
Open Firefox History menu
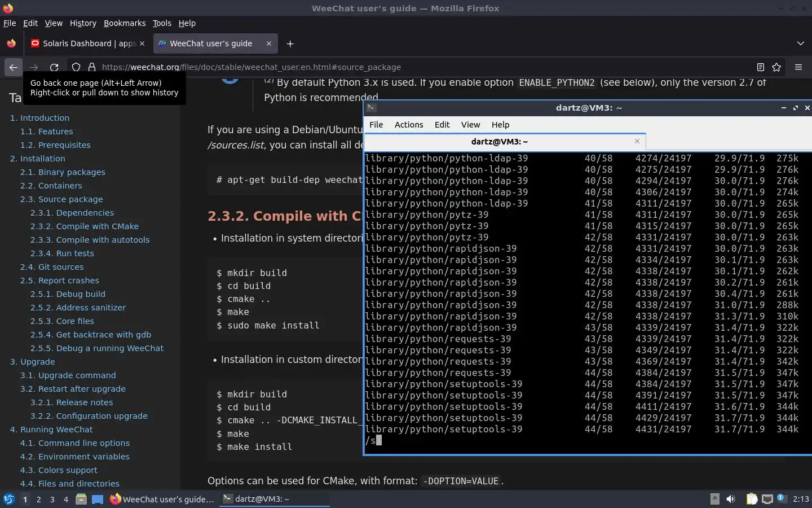pyautogui.click(x=83, y=23)
